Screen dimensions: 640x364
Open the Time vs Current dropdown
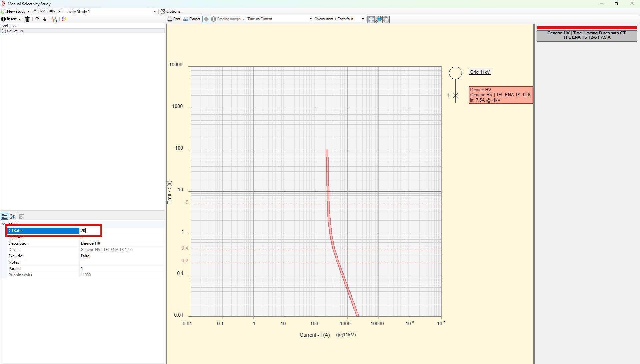[310, 19]
